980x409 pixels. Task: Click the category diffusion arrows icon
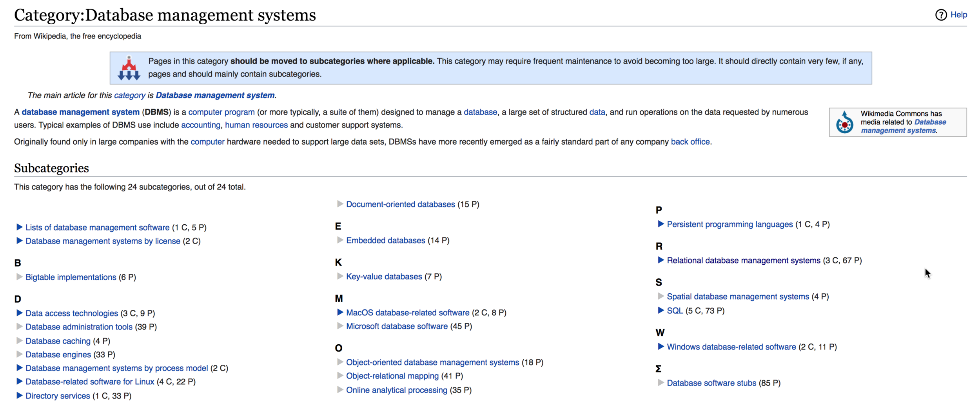coord(129,68)
